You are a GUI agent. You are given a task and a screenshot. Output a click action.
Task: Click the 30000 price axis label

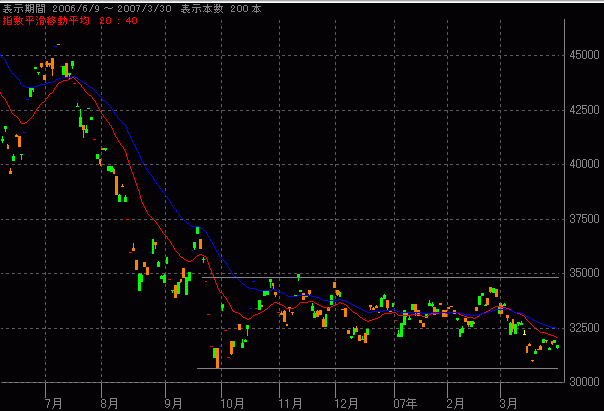click(584, 382)
